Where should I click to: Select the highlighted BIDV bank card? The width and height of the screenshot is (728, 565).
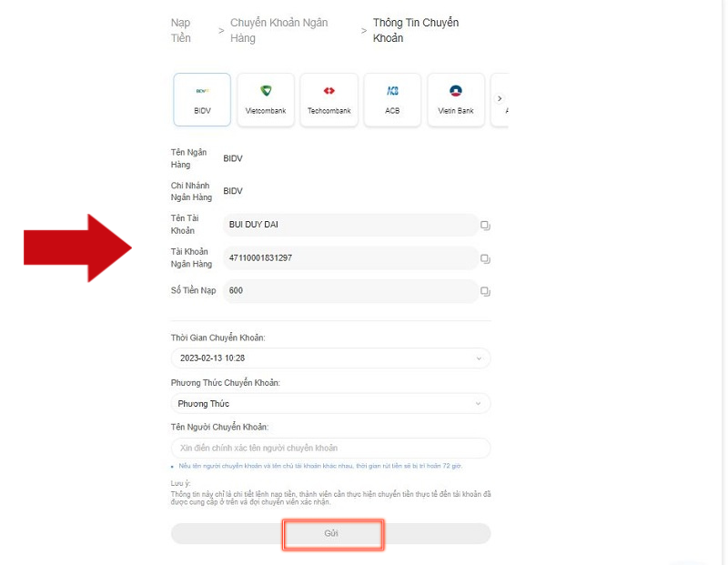pos(201,99)
